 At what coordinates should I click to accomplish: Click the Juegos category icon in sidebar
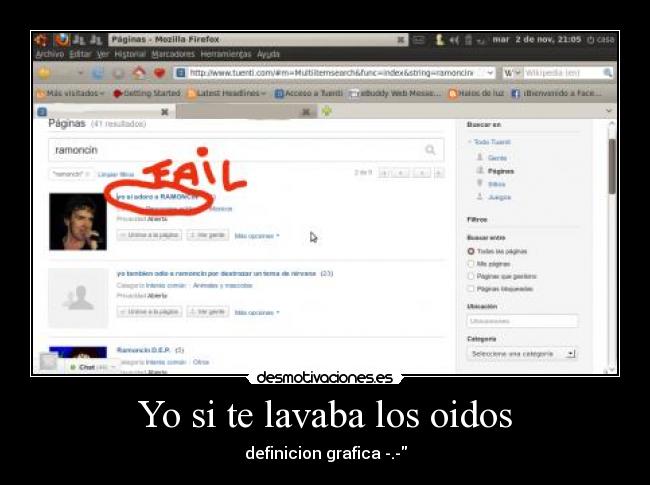pos(480,197)
